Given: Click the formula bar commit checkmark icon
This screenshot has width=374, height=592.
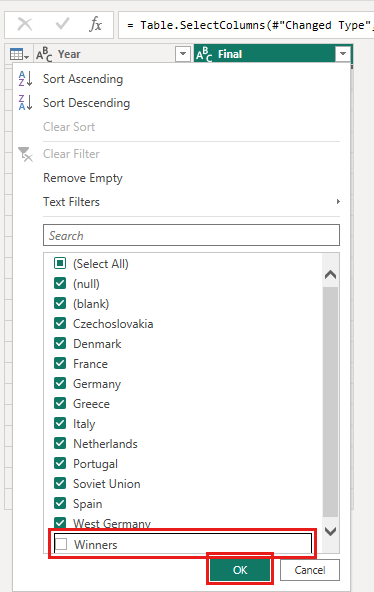Looking at the screenshot, I should coord(62,25).
